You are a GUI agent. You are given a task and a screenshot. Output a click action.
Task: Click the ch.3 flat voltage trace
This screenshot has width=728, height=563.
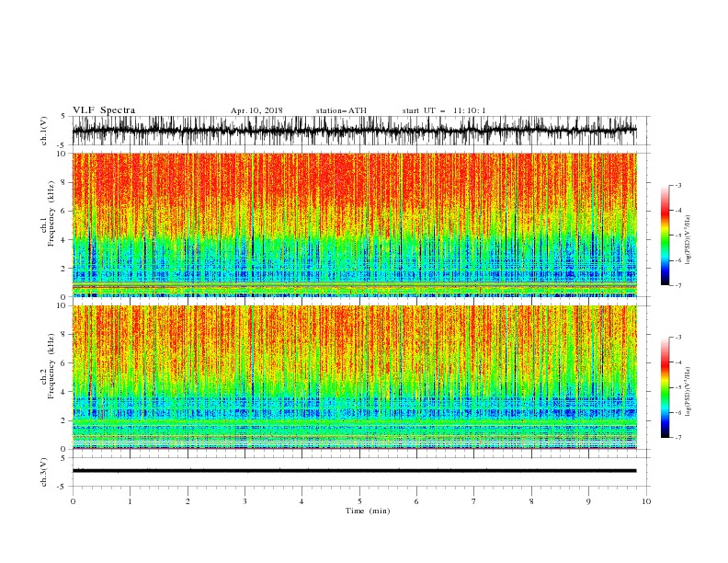click(x=354, y=471)
